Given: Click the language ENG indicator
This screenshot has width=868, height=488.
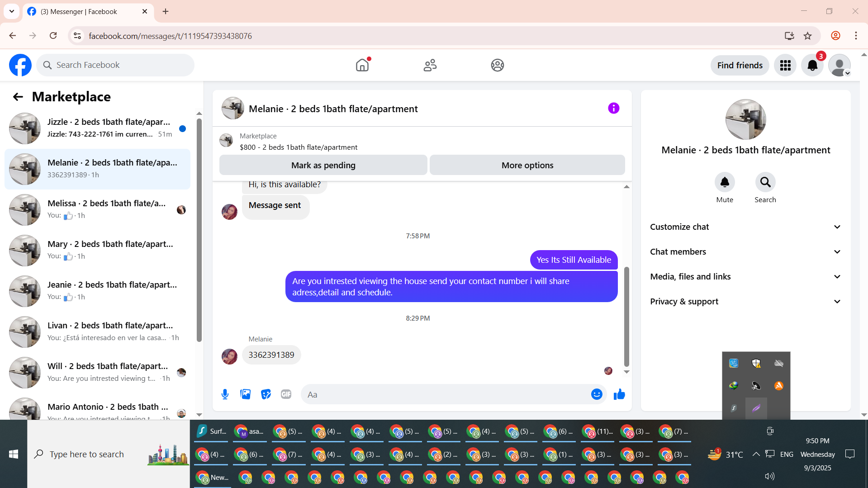Looking at the screenshot, I should tap(787, 454).
